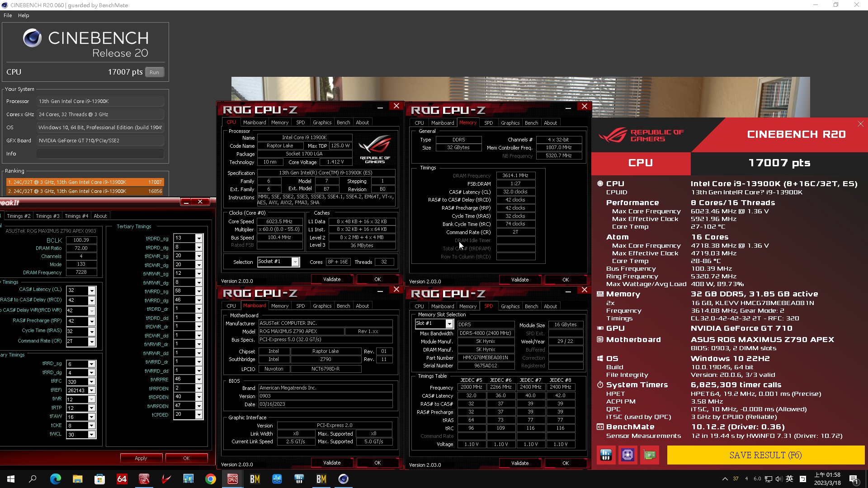Open CPU tab in CPU-Z SPD window
The width and height of the screenshot is (868, 488).
point(419,306)
